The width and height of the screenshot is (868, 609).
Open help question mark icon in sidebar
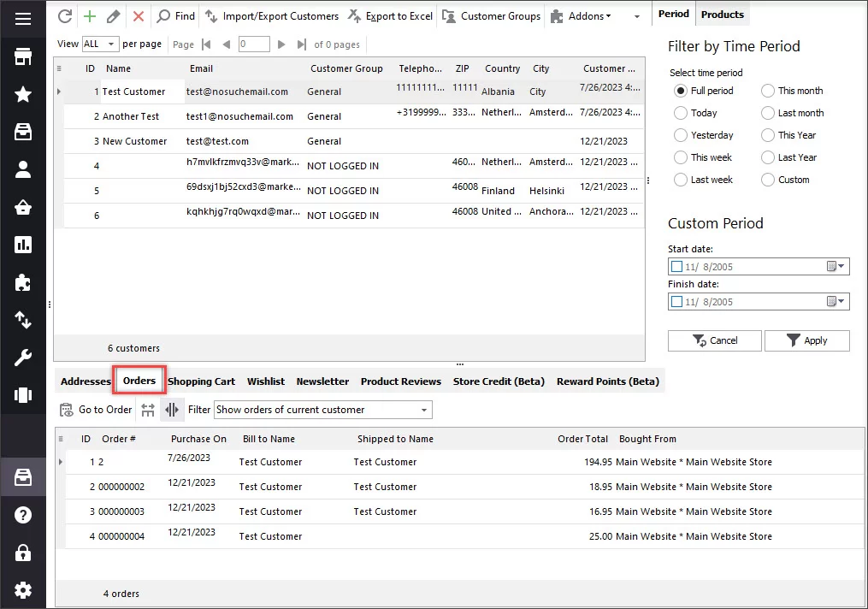[23, 515]
